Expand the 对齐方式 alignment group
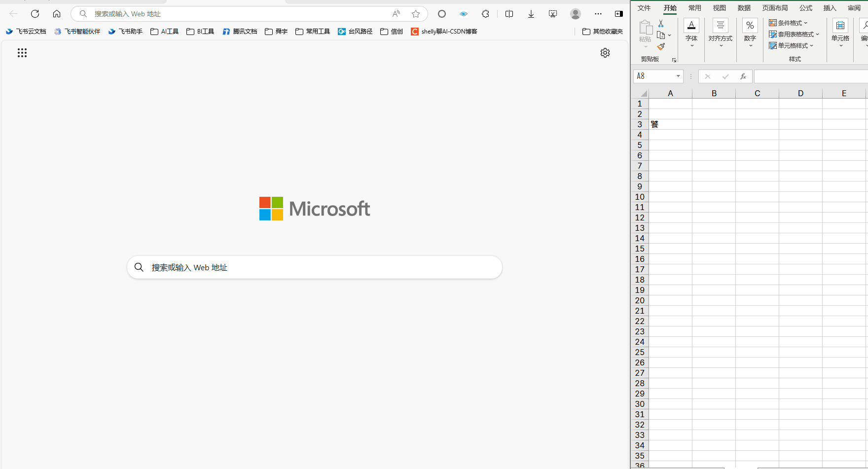The height and width of the screenshot is (469, 868). pyautogui.click(x=721, y=34)
